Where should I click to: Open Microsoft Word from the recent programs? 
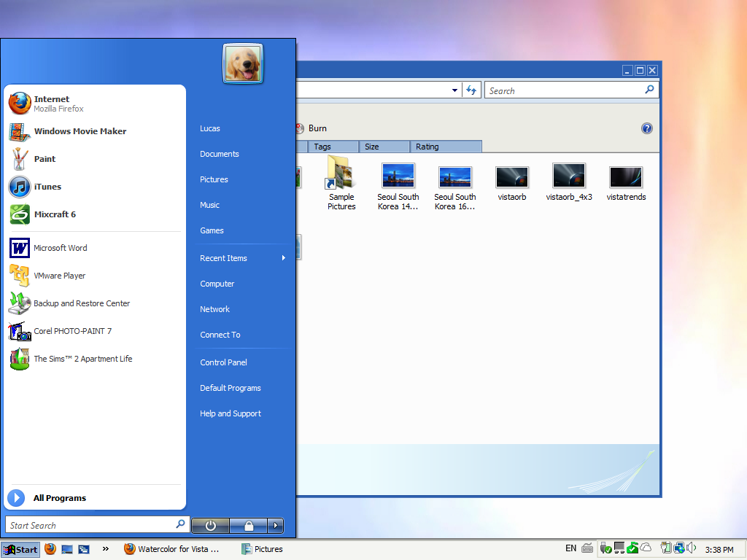(x=94, y=248)
